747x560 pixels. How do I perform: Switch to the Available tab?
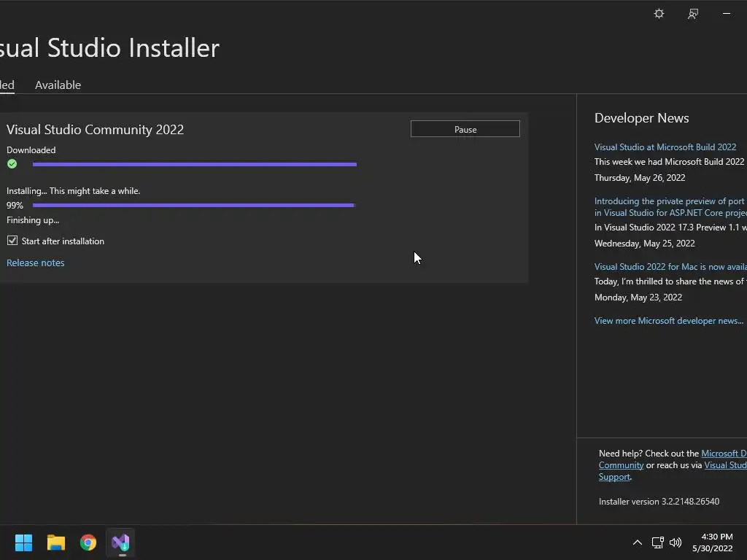pyautogui.click(x=58, y=85)
